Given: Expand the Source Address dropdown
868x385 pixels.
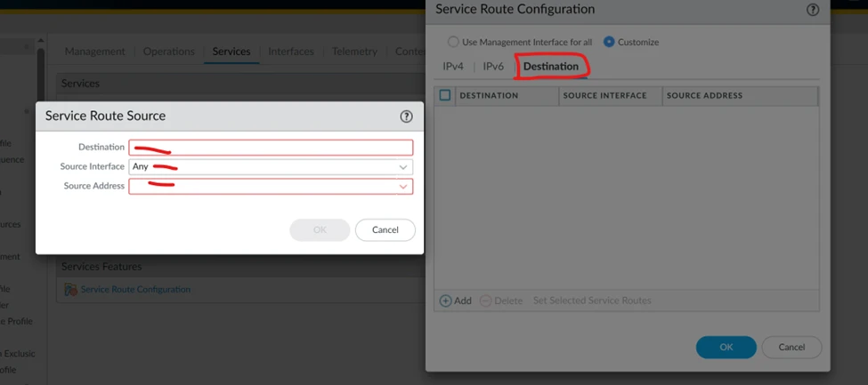Looking at the screenshot, I should [403, 187].
